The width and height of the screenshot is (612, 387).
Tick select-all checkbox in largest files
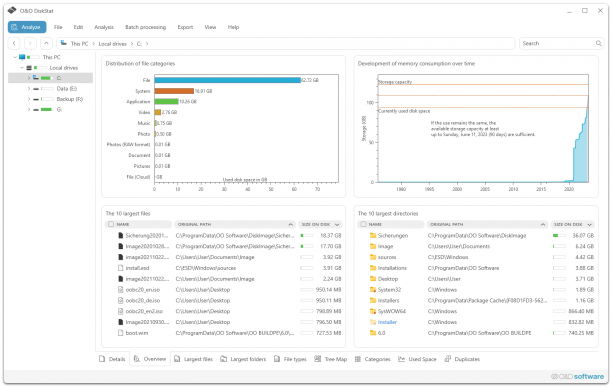(x=111, y=224)
